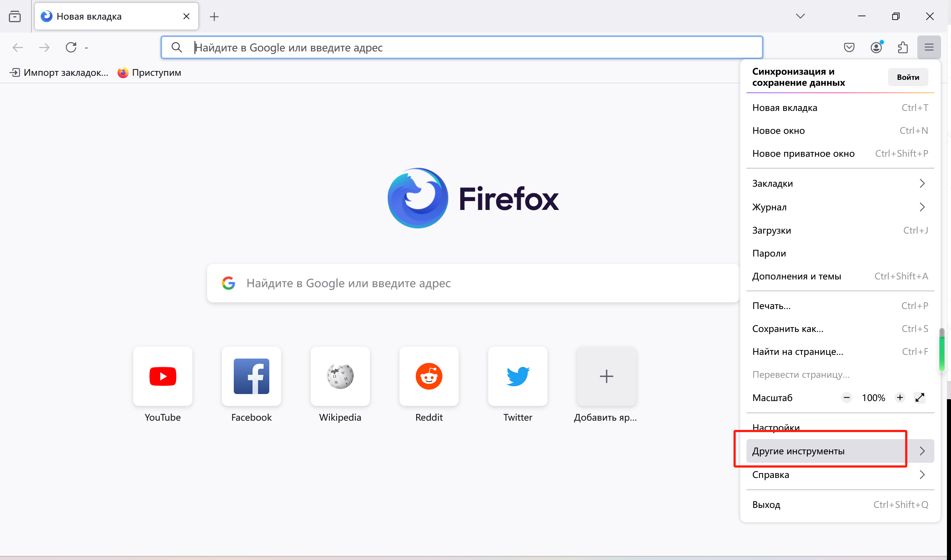This screenshot has width=951, height=560.
Task: Click the Синхронизация и сохранение данных header
Action: coord(799,77)
